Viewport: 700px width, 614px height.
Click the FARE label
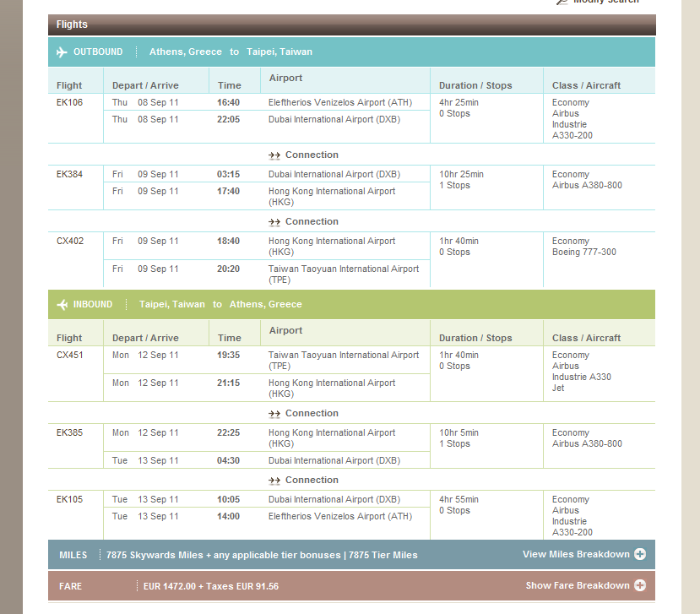(71, 586)
